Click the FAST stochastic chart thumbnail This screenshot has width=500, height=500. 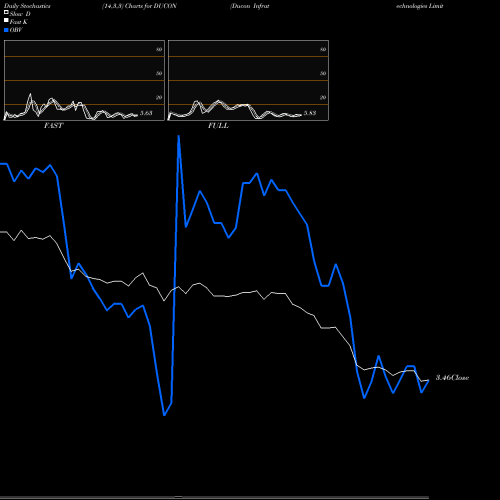tap(84, 80)
